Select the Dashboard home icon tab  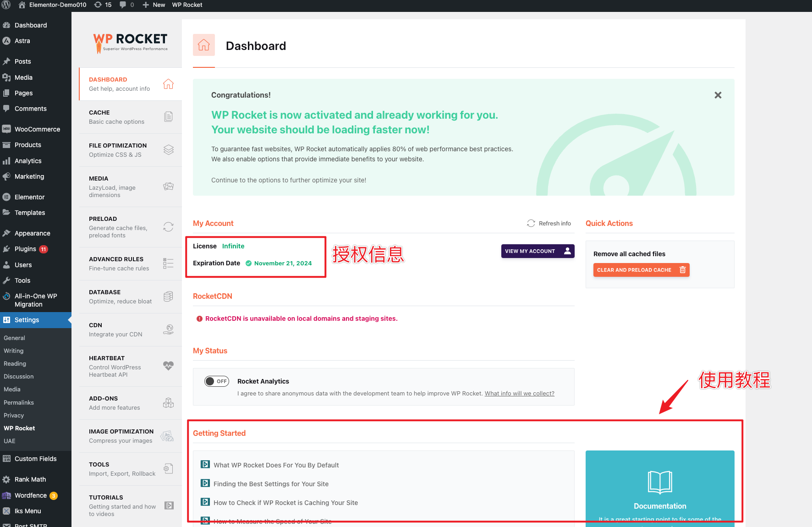click(x=168, y=84)
